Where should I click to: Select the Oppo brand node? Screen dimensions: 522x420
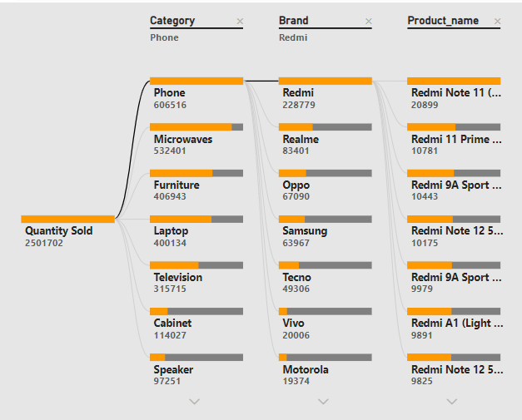tap(326, 185)
